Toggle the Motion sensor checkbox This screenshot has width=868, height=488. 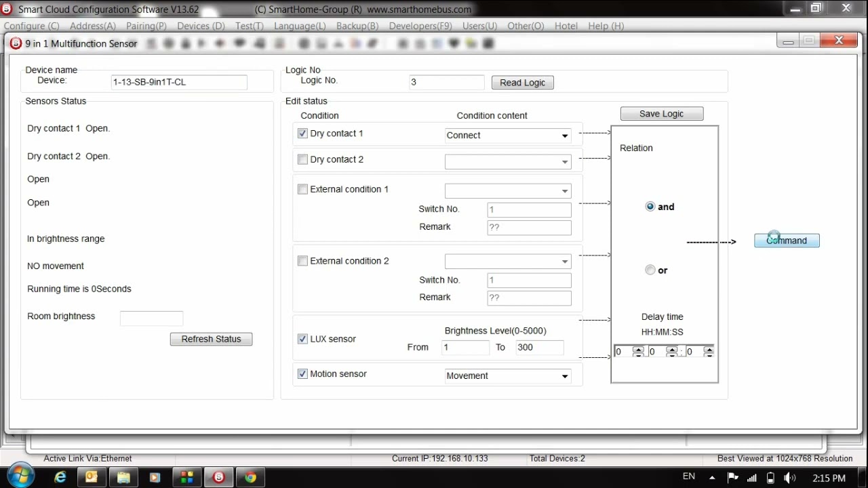pyautogui.click(x=302, y=373)
